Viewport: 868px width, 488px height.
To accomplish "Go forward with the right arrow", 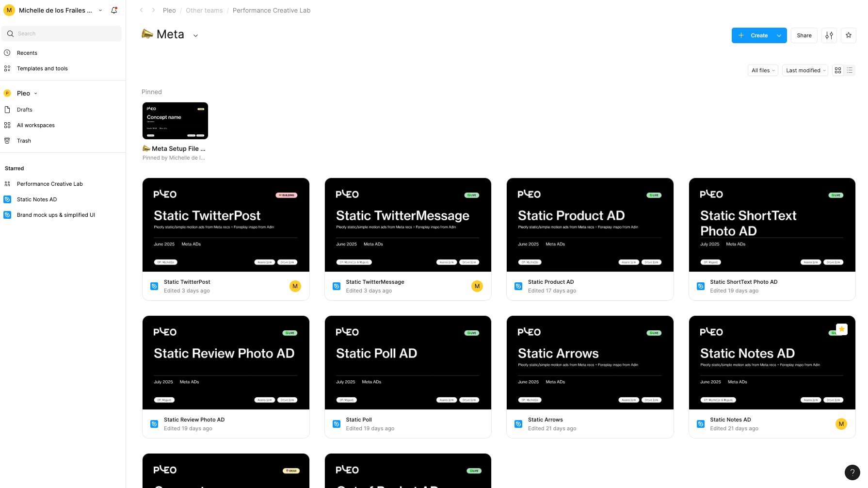I will (153, 10).
